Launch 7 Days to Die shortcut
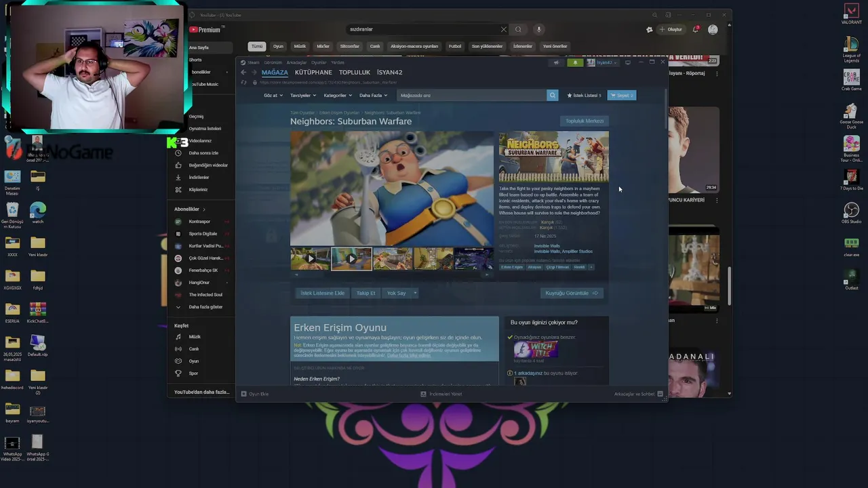 [852, 180]
